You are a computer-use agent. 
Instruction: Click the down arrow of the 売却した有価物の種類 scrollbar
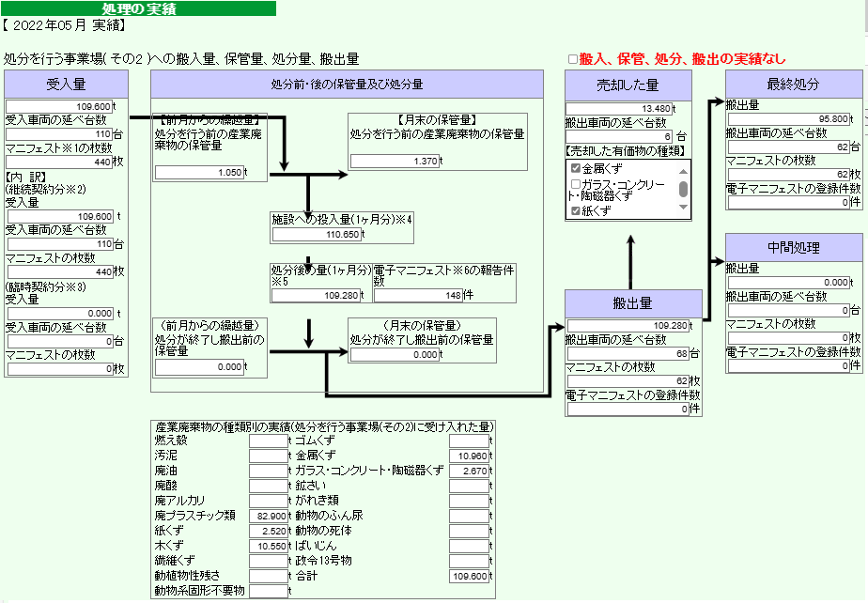click(x=683, y=208)
